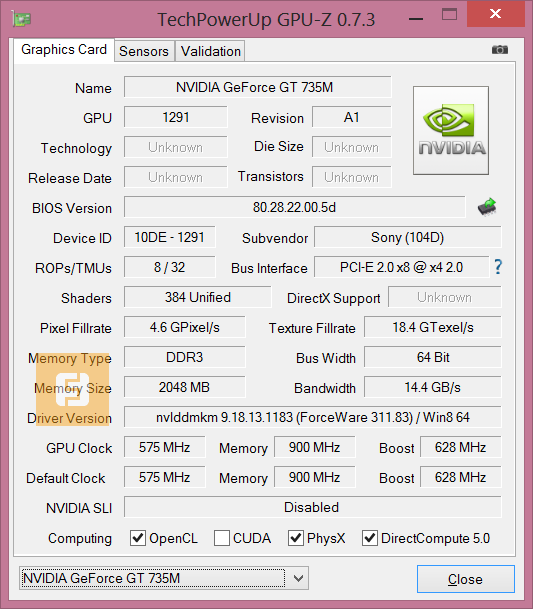Click the Name field NVIDIA GeForce GT 735M
This screenshot has width=533, height=609.
[x=258, y=87]
